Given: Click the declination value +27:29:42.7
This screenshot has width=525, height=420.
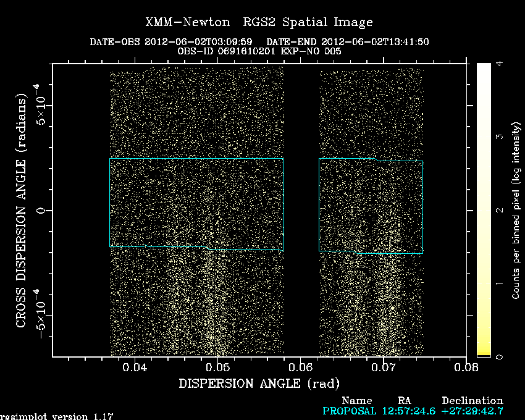Looking at the screenshot, I should [472, 411].
